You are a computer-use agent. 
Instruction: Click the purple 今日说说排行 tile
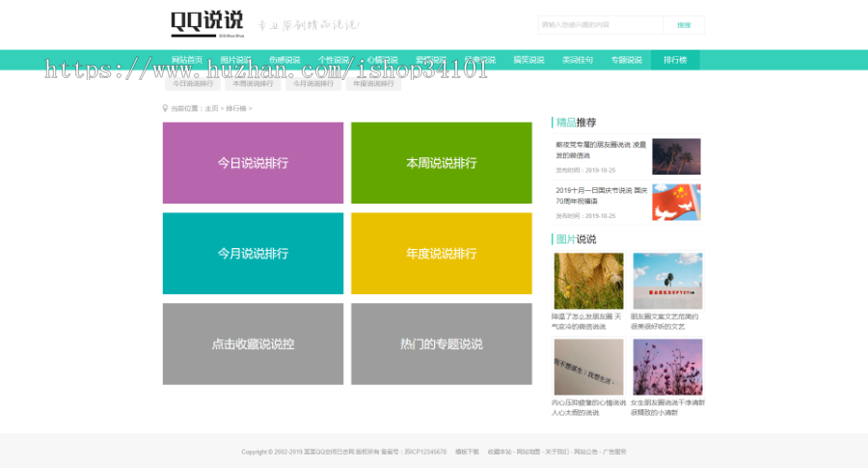253,163
